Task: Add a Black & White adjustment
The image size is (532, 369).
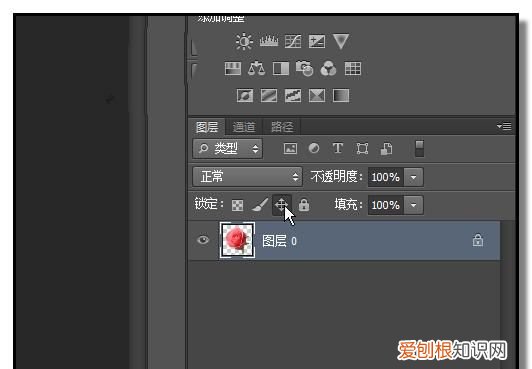Action: pyautogui.click(x=281, y=69)
